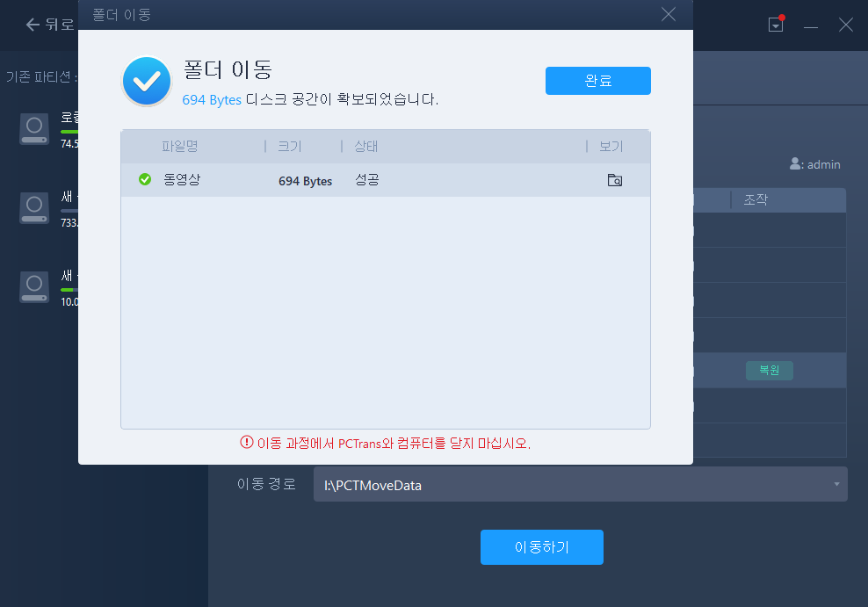Click the admin user account icon

coord(793,164)
